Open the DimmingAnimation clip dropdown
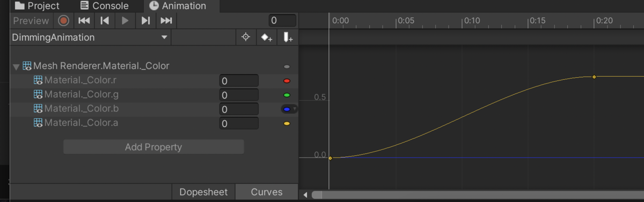 [90, 38]
